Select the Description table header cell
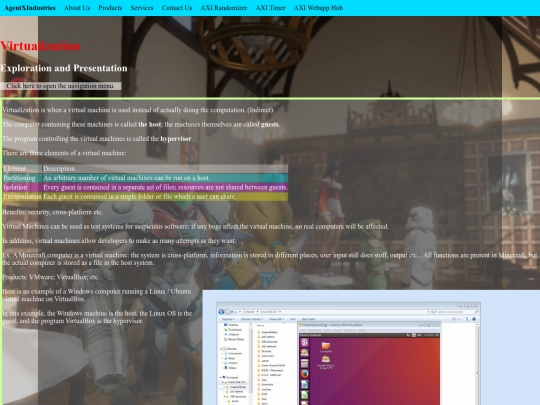The width and height of the screenshot is (540, 405). click(165, 169)
